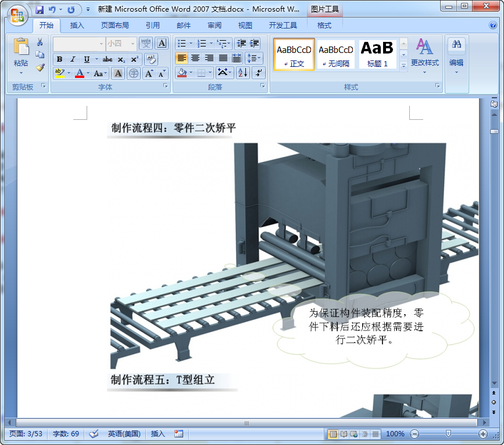Undo the last action

pyautogui.click(x=52, y=10)
